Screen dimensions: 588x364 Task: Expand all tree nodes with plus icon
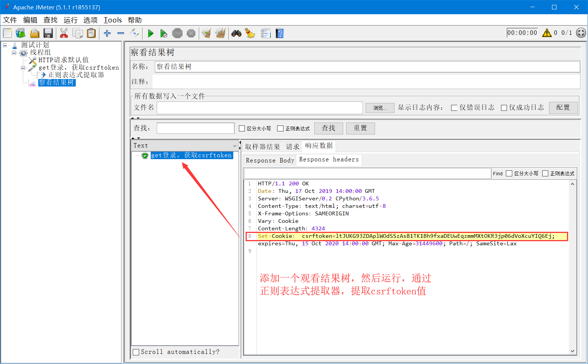(x=107, y=33)
